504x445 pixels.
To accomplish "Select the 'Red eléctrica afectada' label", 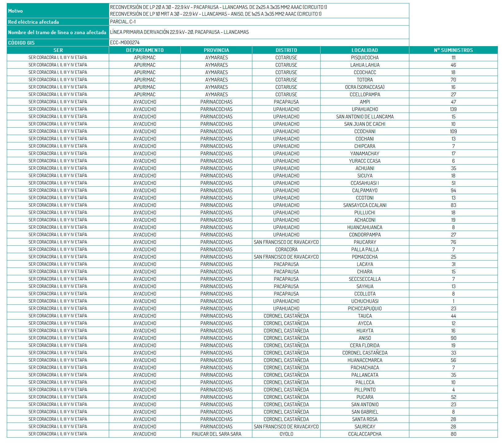I will 58,22.
